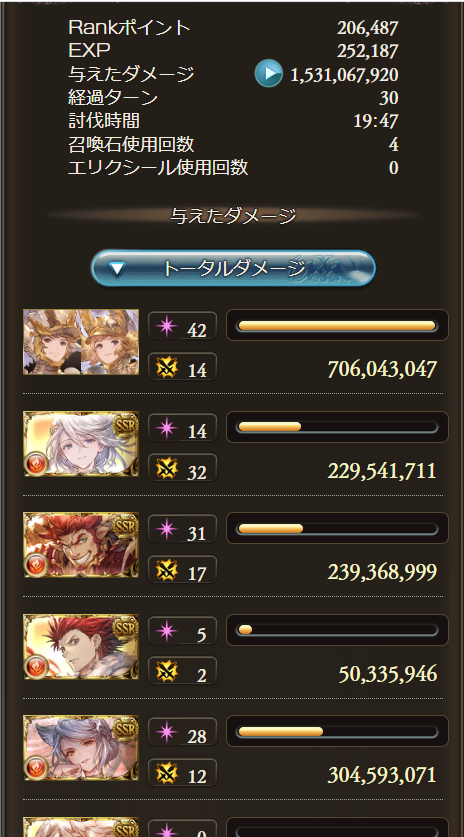Image resolution: width=464 pixels, height=837 pixels.
Task: Select the silver-haired erune character portrait
Action: click(81, 748)
